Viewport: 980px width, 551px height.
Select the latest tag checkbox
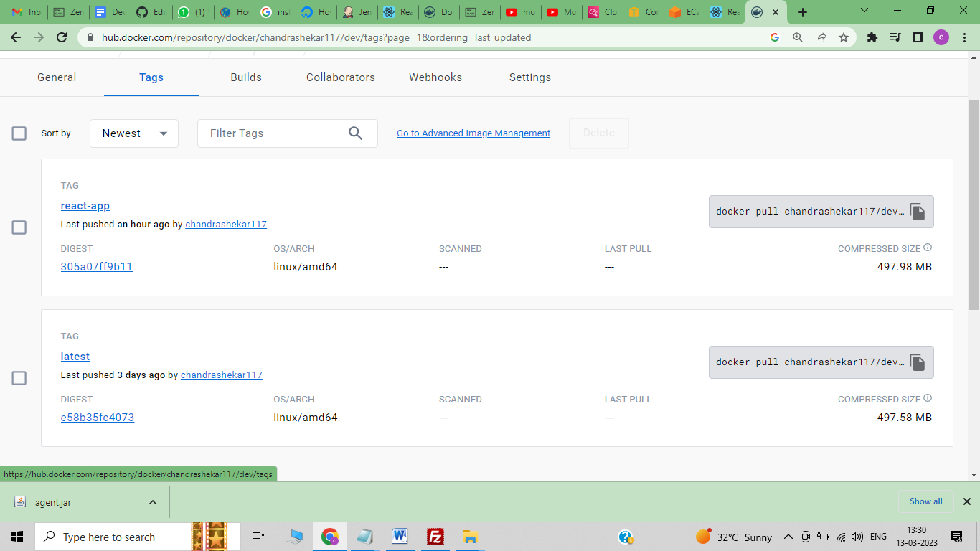19,378
